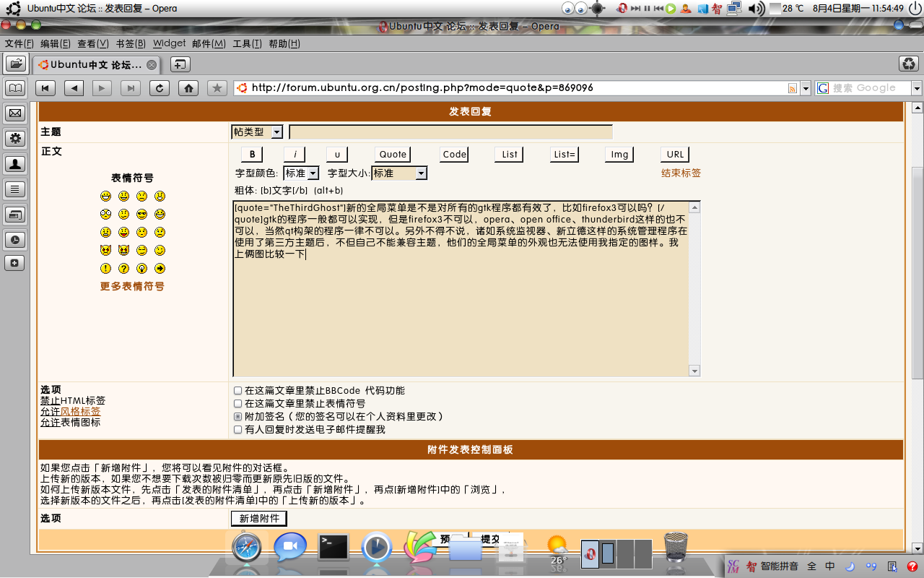Open the 查看(V) menu
Viewport: 924px width, 578px height.
click(93, 44)
